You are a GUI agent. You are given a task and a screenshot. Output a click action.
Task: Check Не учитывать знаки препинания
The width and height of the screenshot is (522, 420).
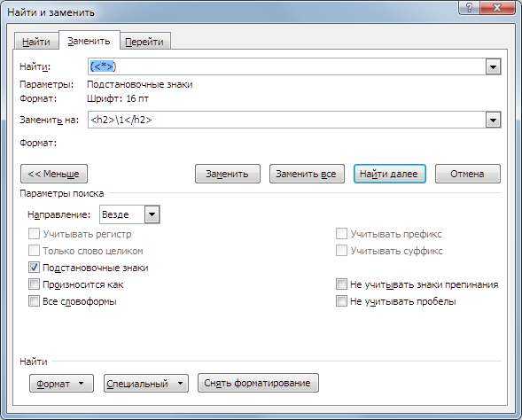[x=341, y=284]
